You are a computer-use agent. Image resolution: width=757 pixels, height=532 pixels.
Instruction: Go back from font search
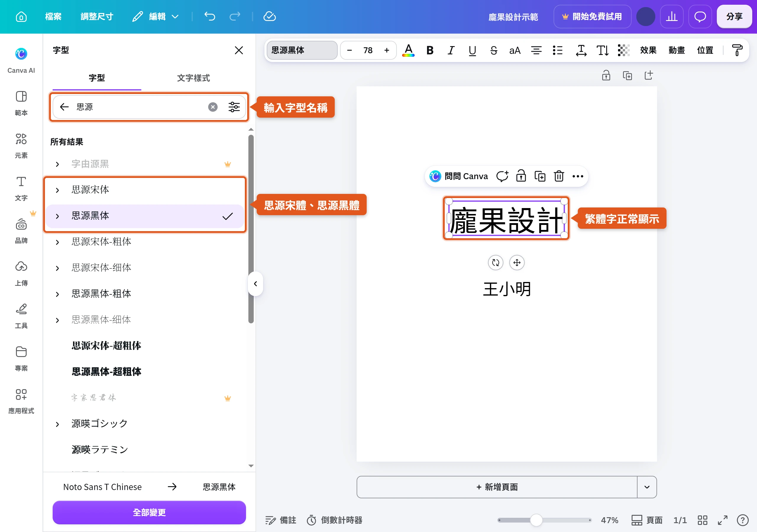point(64,107)
